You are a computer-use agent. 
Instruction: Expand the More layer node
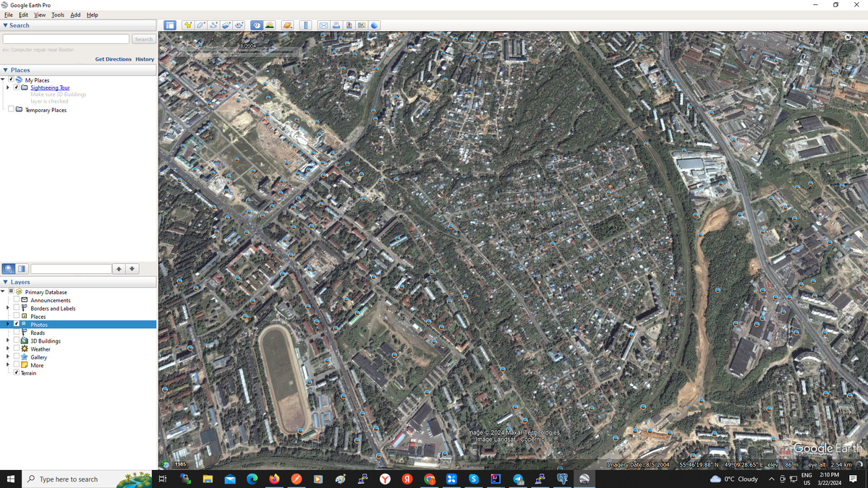click(x=8, y=365)
